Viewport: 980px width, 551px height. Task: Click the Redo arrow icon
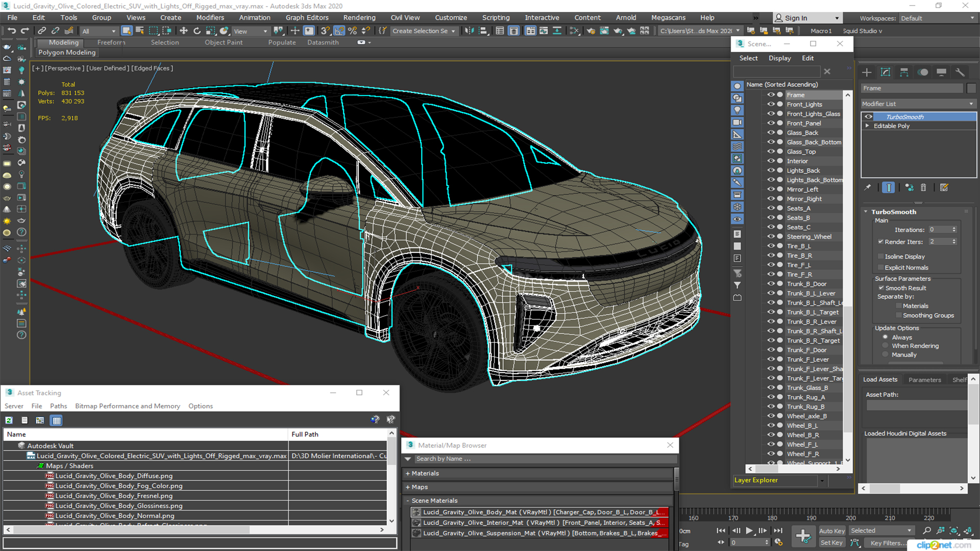click(24, 31)
